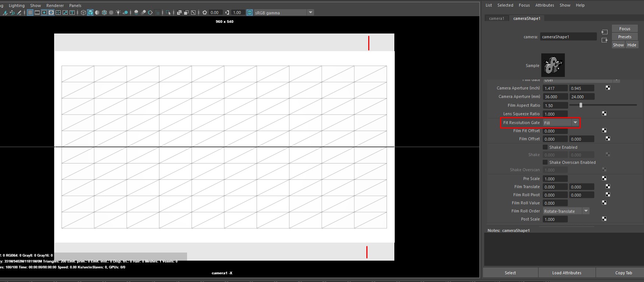
Task: Open the Fit Resolution Gate dropdown
Action: pyautogui.click(x=561, y=123)
